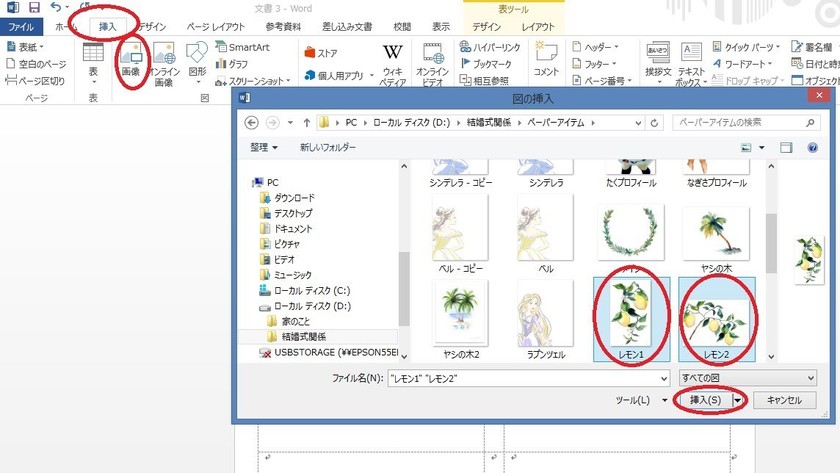This screenshot has height=473, width=840.
Task: Click the Up one level arrow
Action: coord(307,123)
